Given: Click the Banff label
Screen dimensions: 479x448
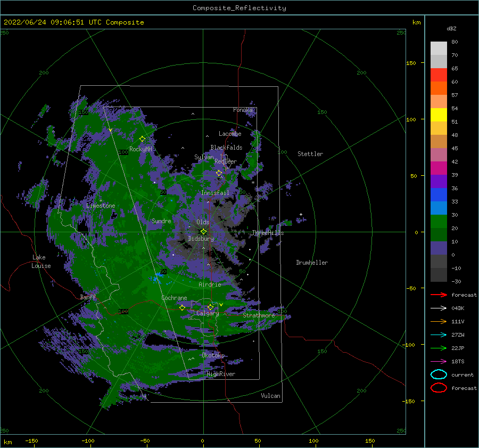Looking at the screenshot, I should point(88,297).
